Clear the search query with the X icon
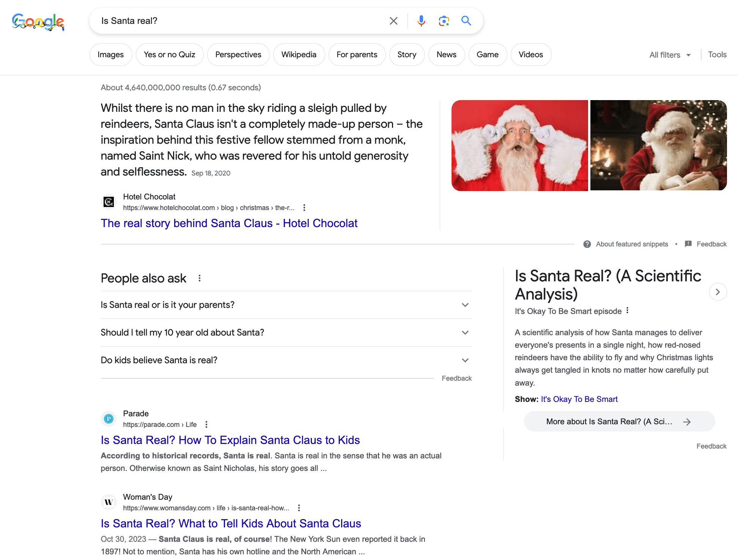 [x=393, y=21]
